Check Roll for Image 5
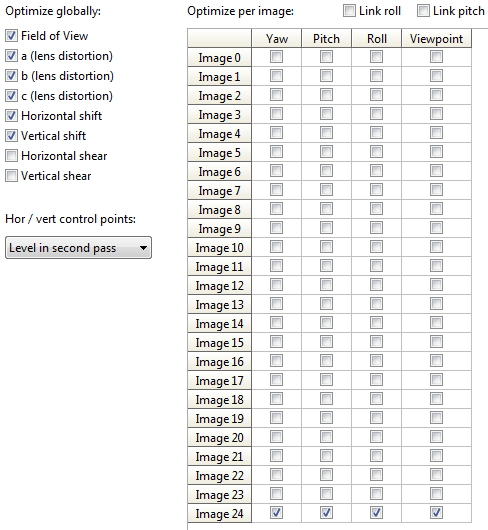This screenshot has height=530, width=488. point(376,152)
